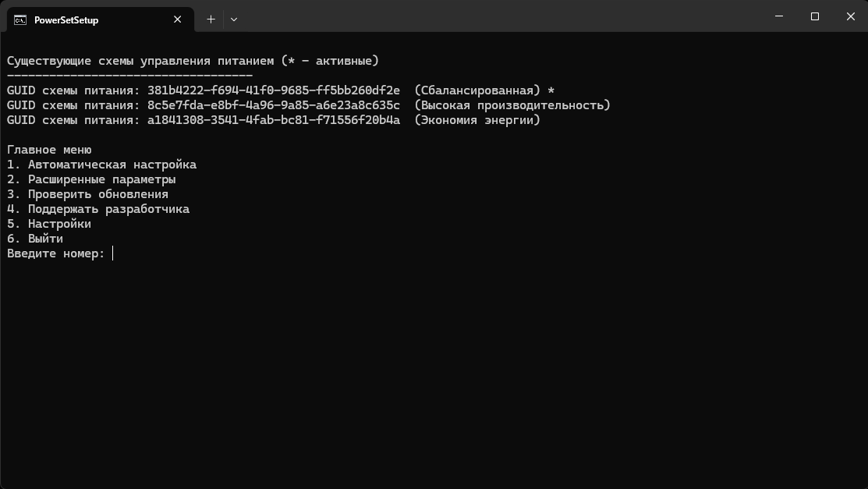Minimize the terminal window
Screen dimensions: 868x489
point(779,16)
